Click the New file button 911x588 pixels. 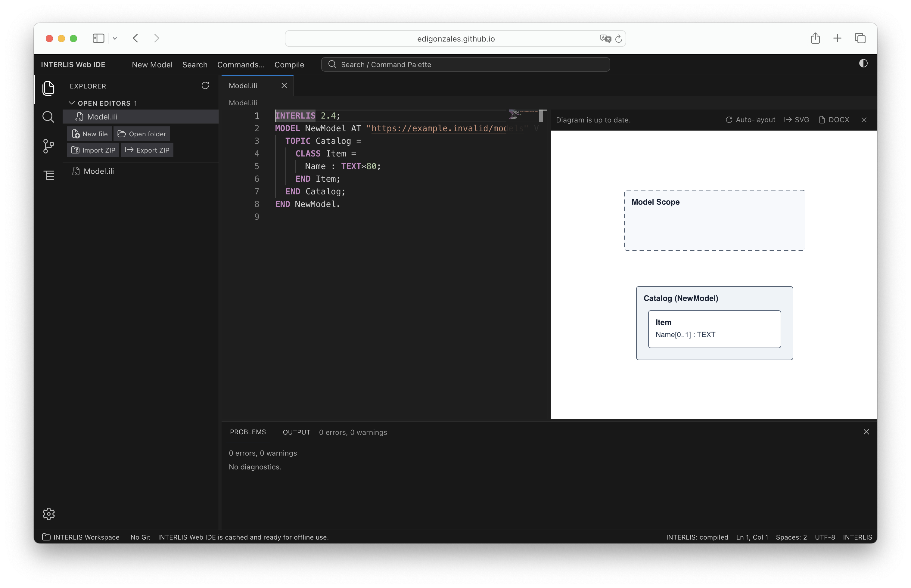point(89,134)
